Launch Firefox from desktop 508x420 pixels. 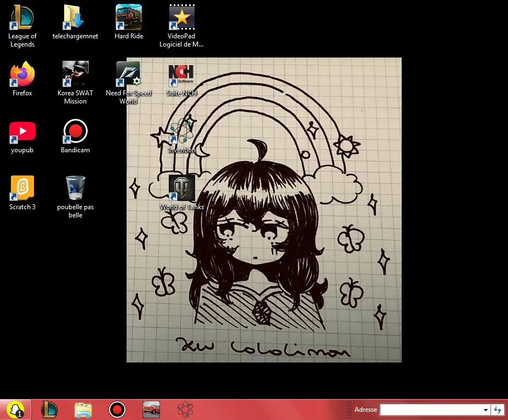(22, 79)
